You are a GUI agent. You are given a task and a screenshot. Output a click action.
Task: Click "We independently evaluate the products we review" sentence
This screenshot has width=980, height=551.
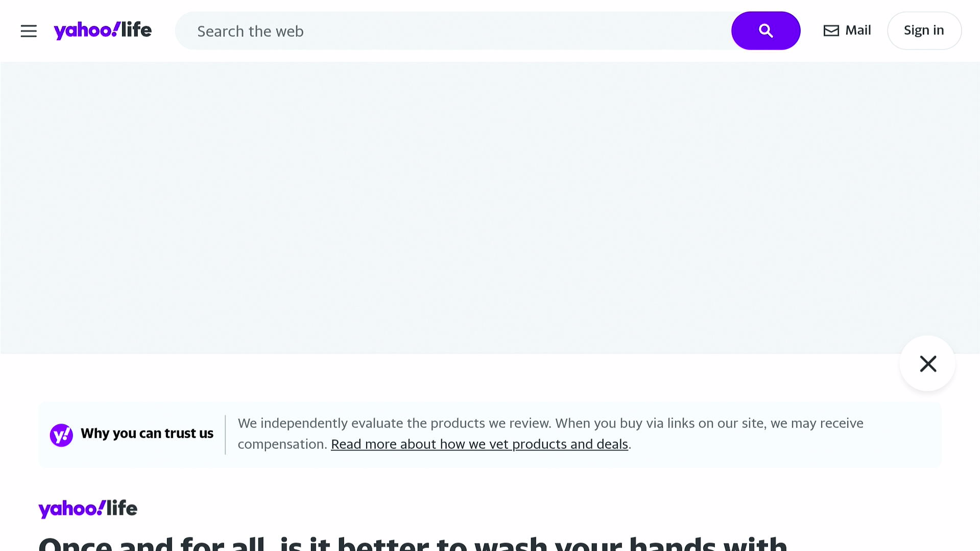pyautogui.click(x=394, y=423)
